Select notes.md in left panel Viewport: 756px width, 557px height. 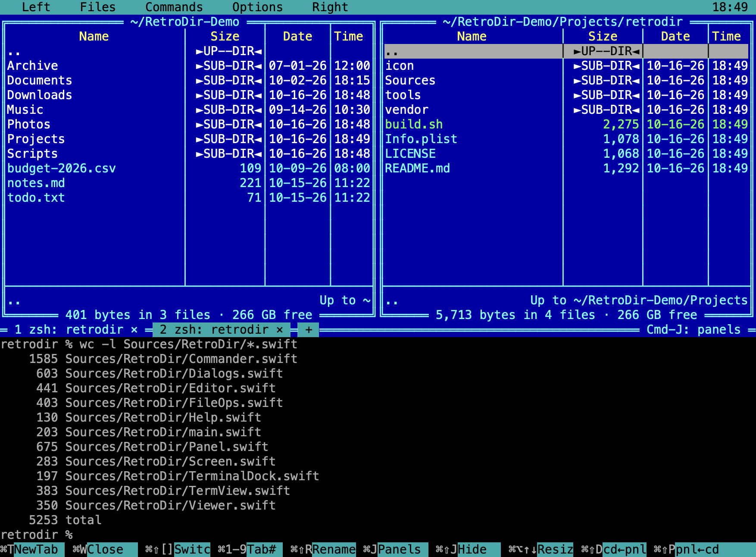pyautogui.click(x=188, y=183)
